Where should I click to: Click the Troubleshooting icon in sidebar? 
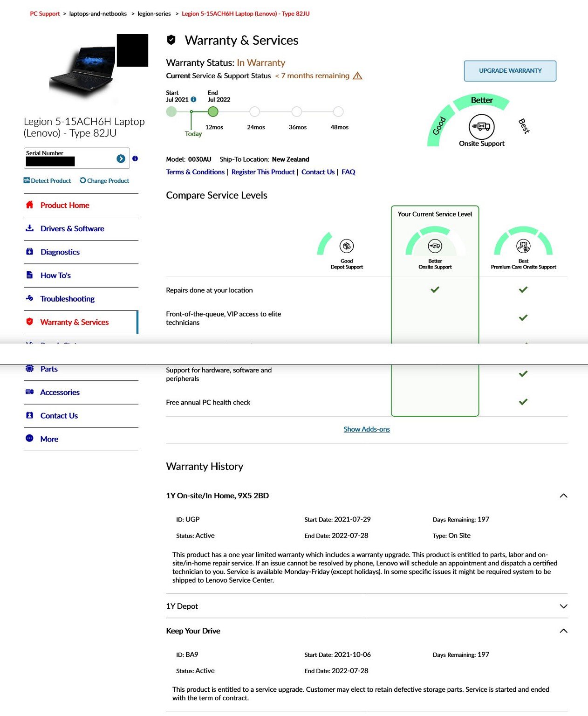[x=29, y=298]
